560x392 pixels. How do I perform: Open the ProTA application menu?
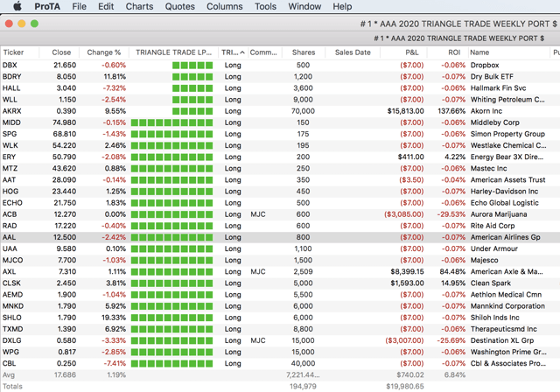47,6
